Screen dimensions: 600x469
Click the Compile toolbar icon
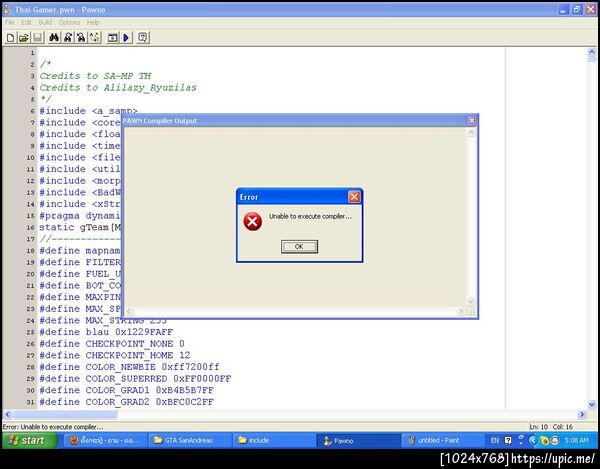(112, 37)
